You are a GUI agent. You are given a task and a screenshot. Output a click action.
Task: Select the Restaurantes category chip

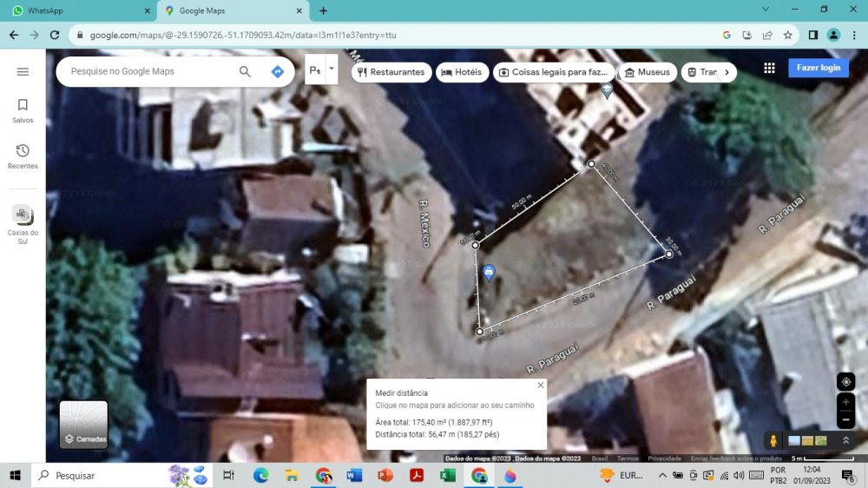click(390, 72)
